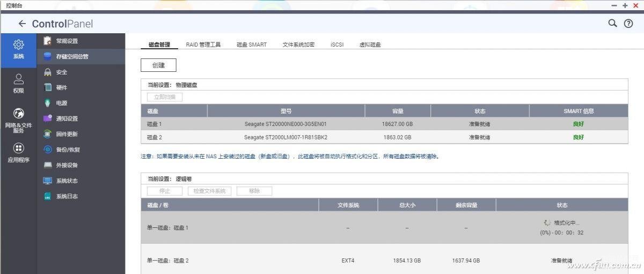
Task: Select 安全 menu label
Action: click(62, 72)
